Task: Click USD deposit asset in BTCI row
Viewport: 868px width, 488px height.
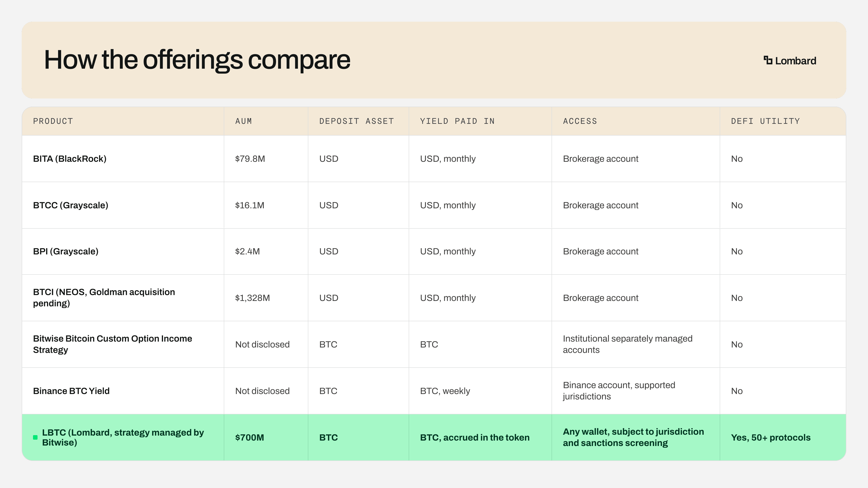Action: [x=329, y=298]
